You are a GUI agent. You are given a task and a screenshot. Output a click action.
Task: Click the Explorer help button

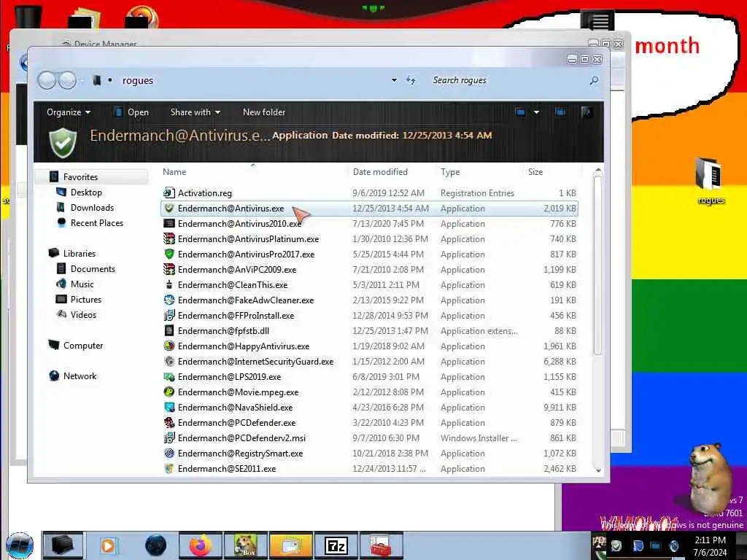587,112
